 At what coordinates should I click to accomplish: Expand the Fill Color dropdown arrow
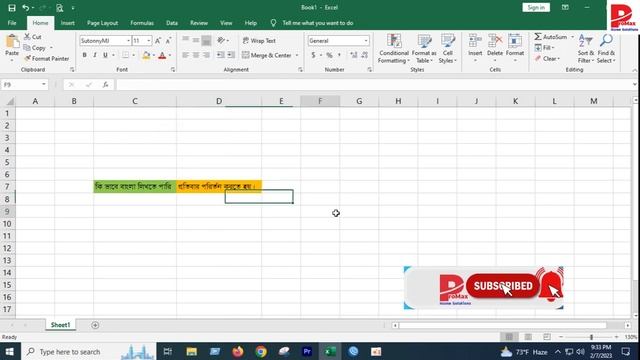(x=153, y=55)
